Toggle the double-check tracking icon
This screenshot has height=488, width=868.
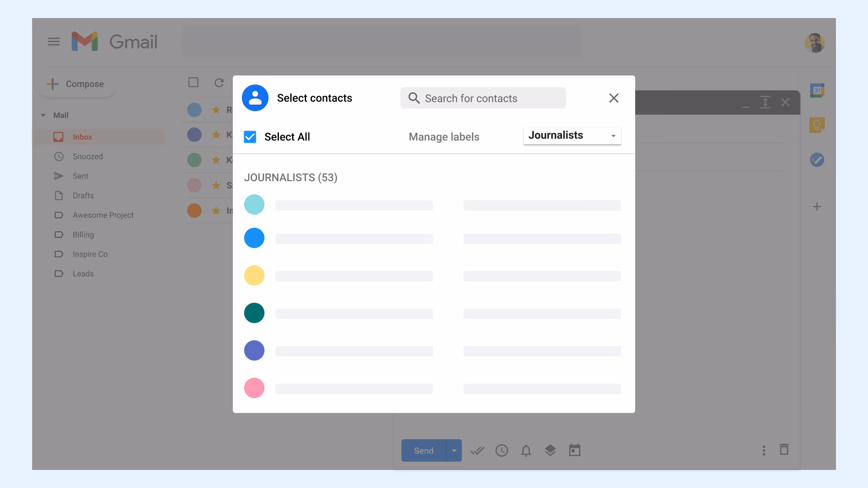477,450
